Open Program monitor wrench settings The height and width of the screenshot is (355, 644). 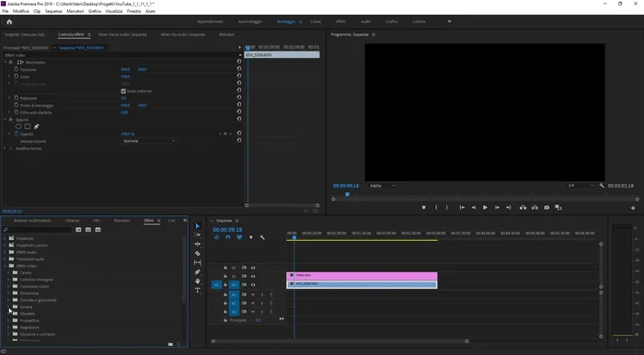tap(602, 186)
